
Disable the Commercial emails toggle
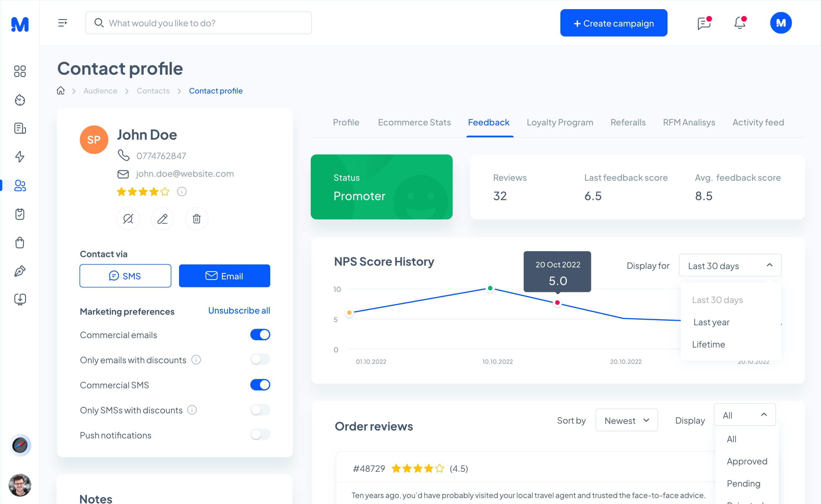[x=260, y=335]
